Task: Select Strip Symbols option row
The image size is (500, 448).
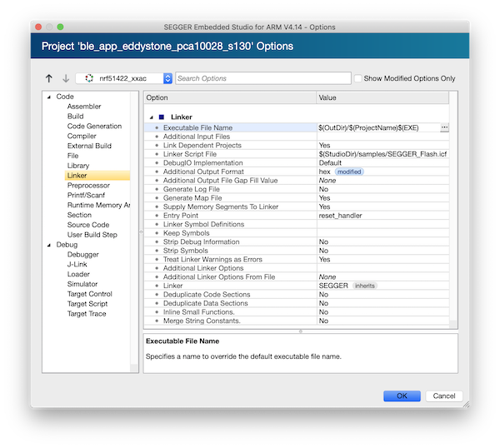Action: tap(297, 251)
